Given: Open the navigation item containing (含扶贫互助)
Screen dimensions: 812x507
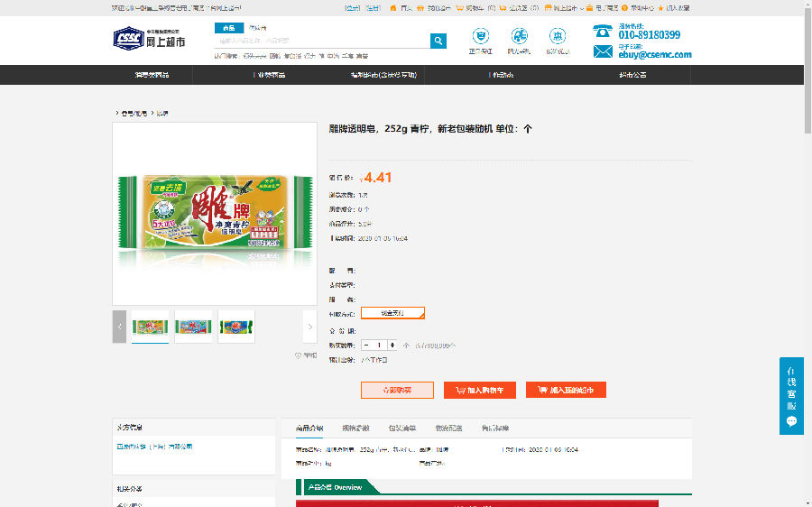Looking at the screenshot, I should 383,75.
